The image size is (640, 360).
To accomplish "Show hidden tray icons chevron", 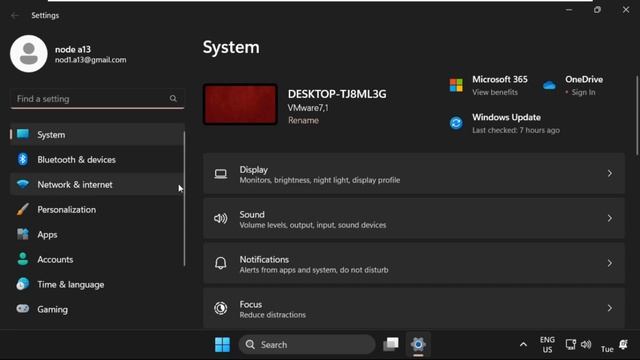I will [x=523, y=344].
